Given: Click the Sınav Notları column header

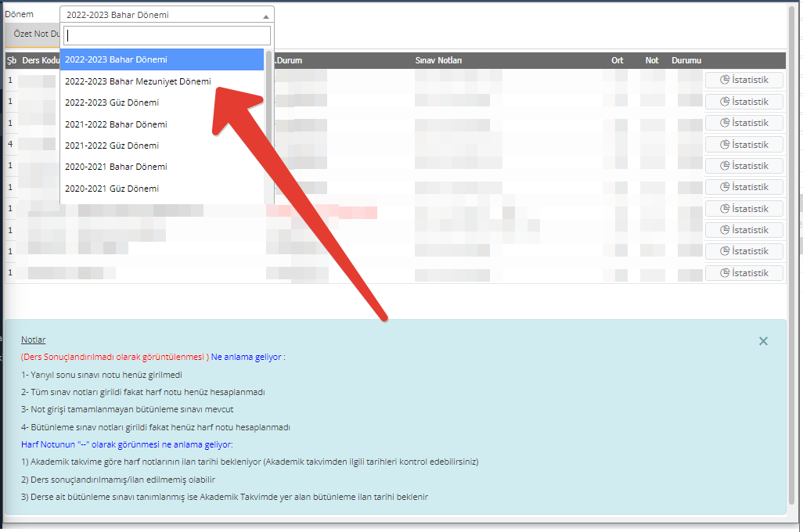Looking at the screenshot, I should coord(438,60).
